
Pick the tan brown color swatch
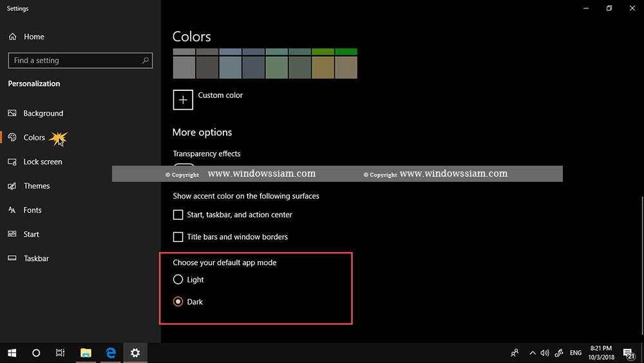tap(346, 68)
